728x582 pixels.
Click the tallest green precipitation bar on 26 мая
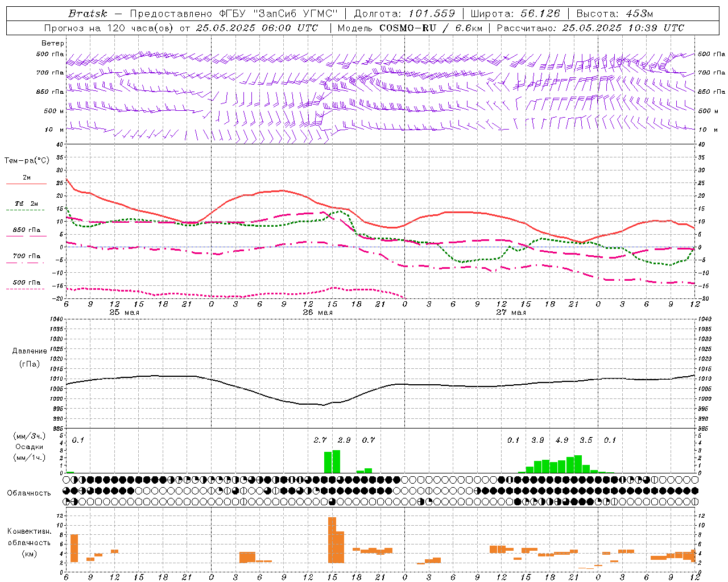tap(336, 462)
